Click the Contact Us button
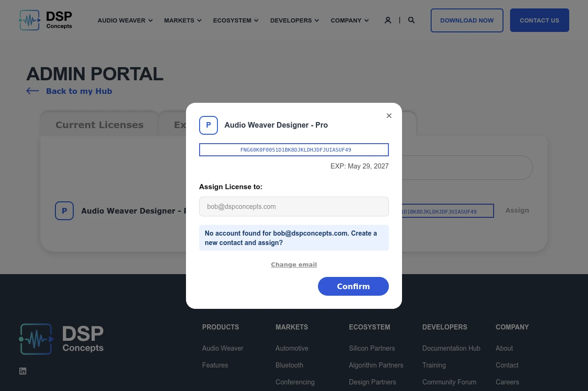 540,20
